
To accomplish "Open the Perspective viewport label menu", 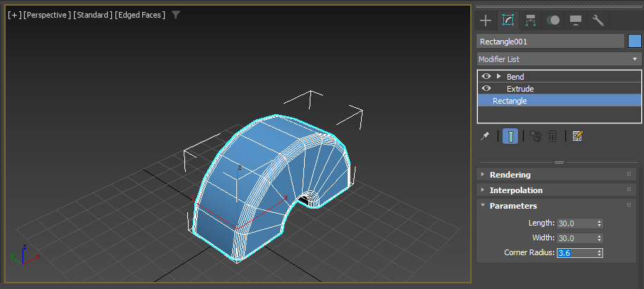I will 47,15.
